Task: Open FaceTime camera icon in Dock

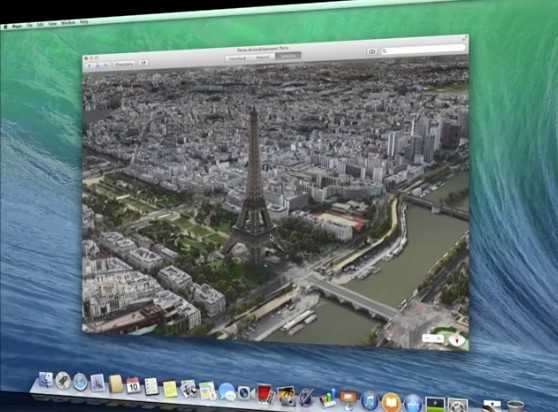Action: (x=246, y=393)
